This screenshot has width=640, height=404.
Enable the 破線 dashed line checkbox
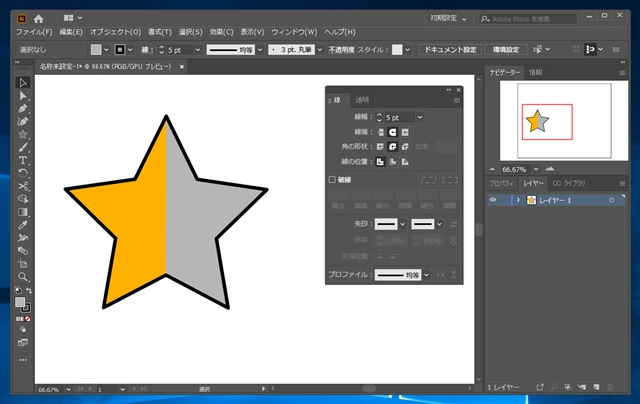(x=332, y=180)
